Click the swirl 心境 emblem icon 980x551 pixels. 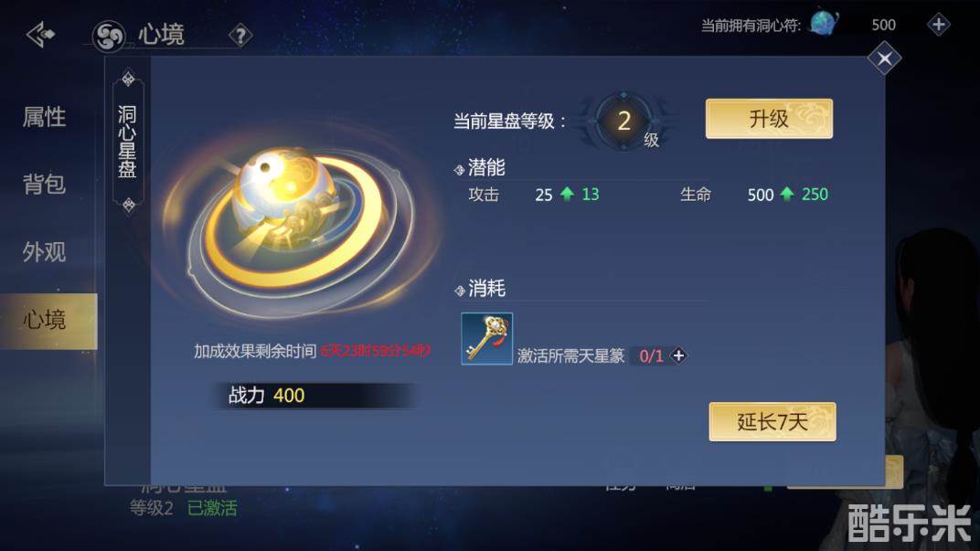click(109, 37)
